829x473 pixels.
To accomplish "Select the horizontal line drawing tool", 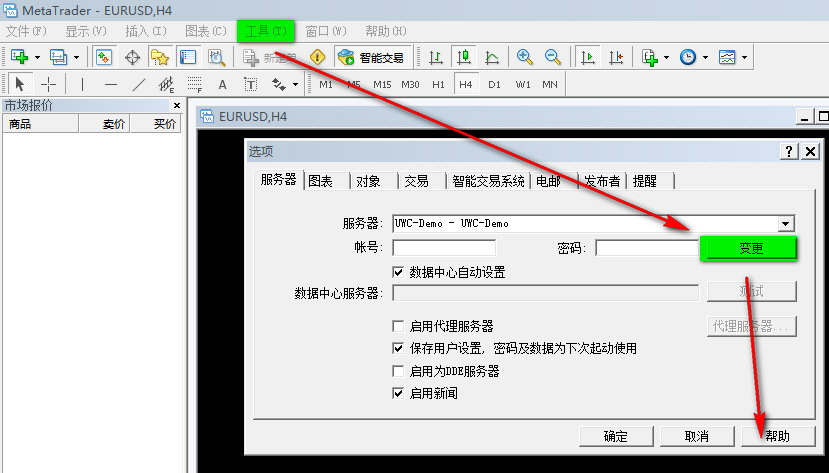I will point(110,85).
